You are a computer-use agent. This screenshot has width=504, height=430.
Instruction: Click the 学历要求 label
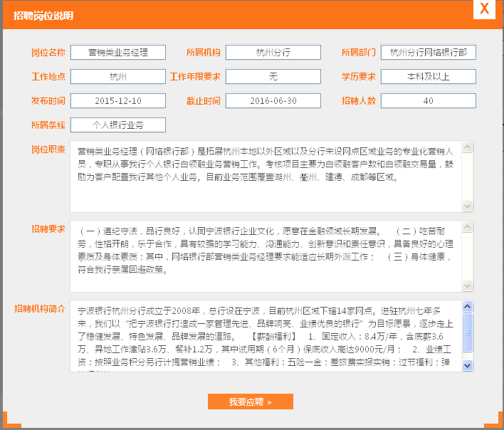(x=359, y=76)
